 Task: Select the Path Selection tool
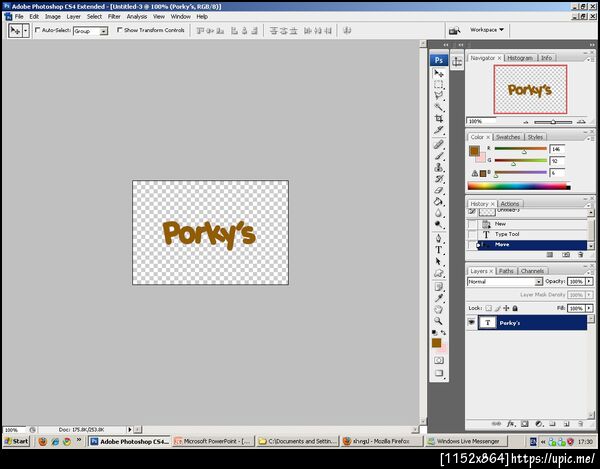coord(439,262)
